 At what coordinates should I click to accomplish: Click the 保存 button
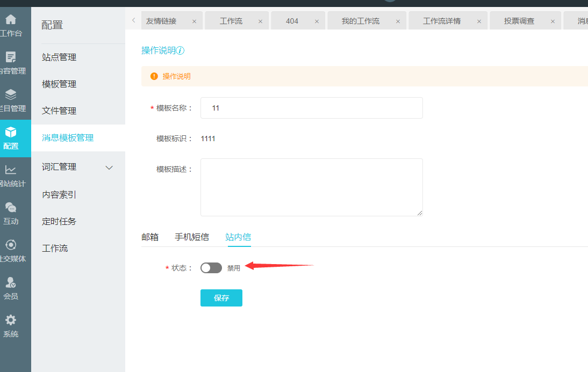221,298
